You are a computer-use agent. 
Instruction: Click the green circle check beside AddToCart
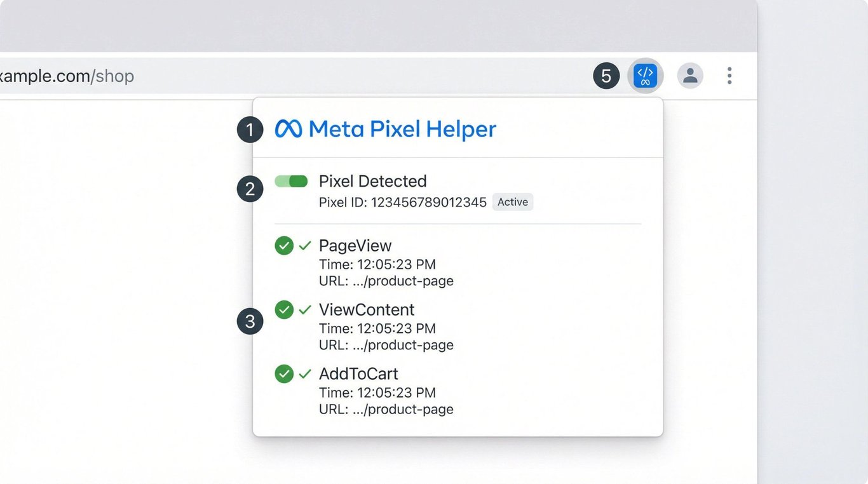pos(284,373)
